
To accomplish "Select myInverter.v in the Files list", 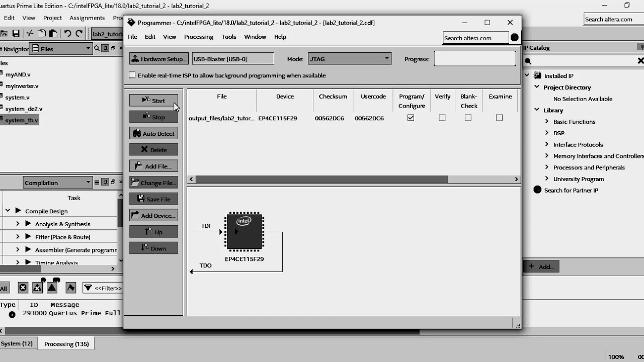I will [x=22, y=86].
